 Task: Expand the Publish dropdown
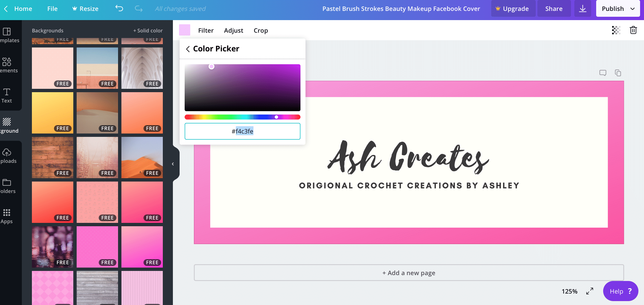click(633, 9)
